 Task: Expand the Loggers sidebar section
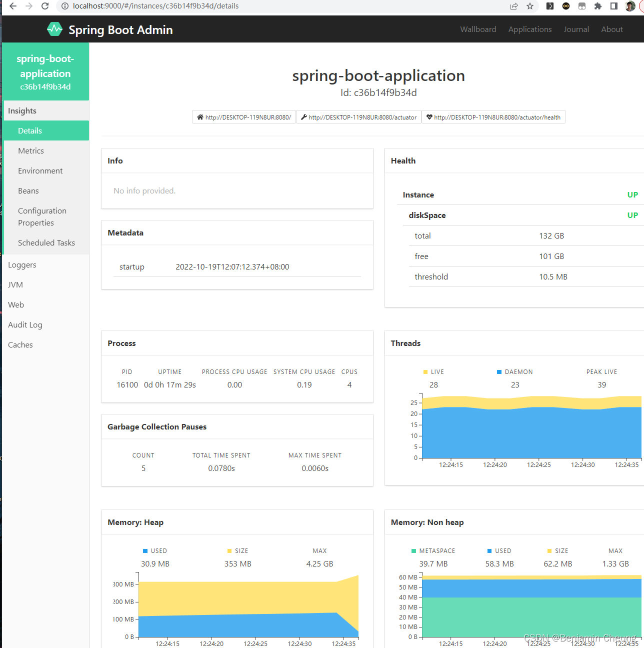coord(46,264)
